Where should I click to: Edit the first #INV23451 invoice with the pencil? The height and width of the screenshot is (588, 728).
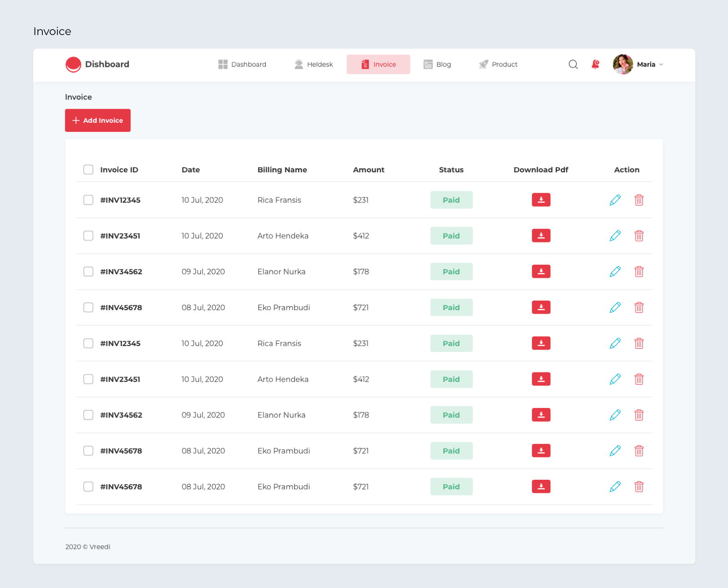point(615,236)
